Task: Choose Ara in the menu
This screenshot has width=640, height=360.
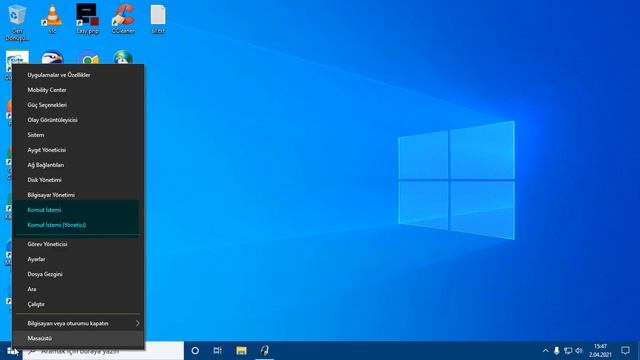Action: tap(78, 289)
